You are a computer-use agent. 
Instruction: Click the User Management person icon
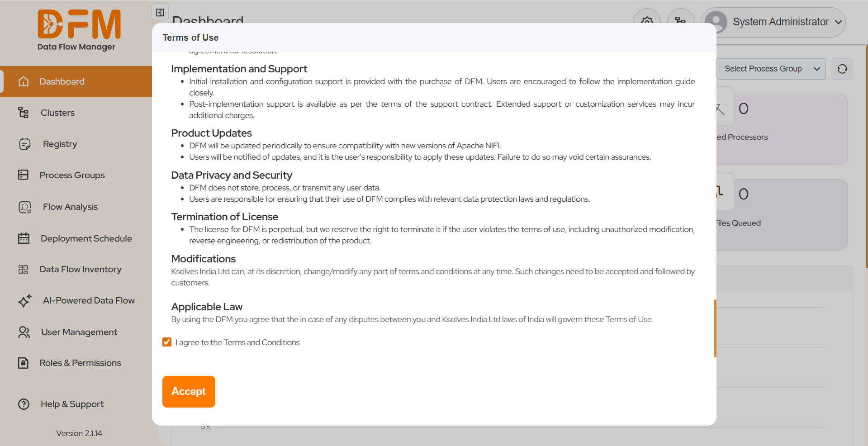(x=24, y=332)
